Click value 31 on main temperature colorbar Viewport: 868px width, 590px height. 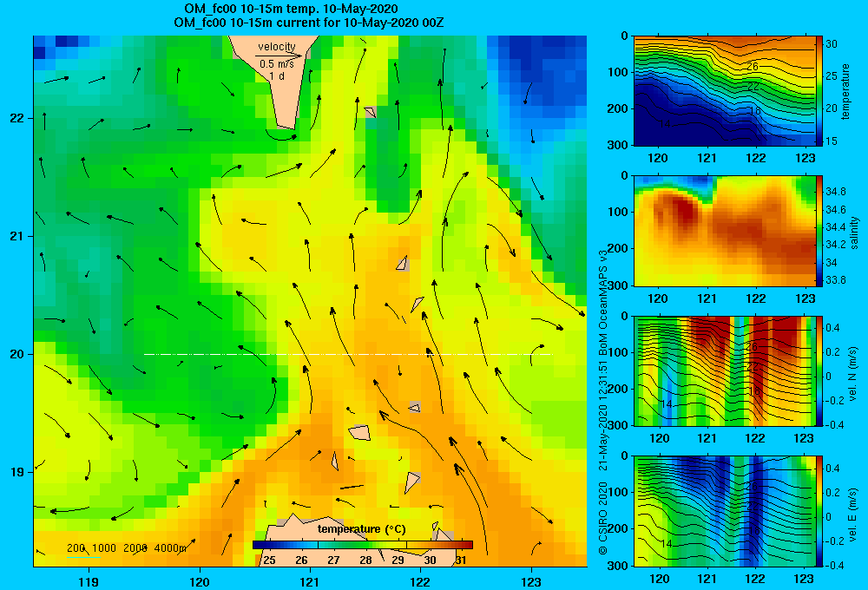click(461, 560)
